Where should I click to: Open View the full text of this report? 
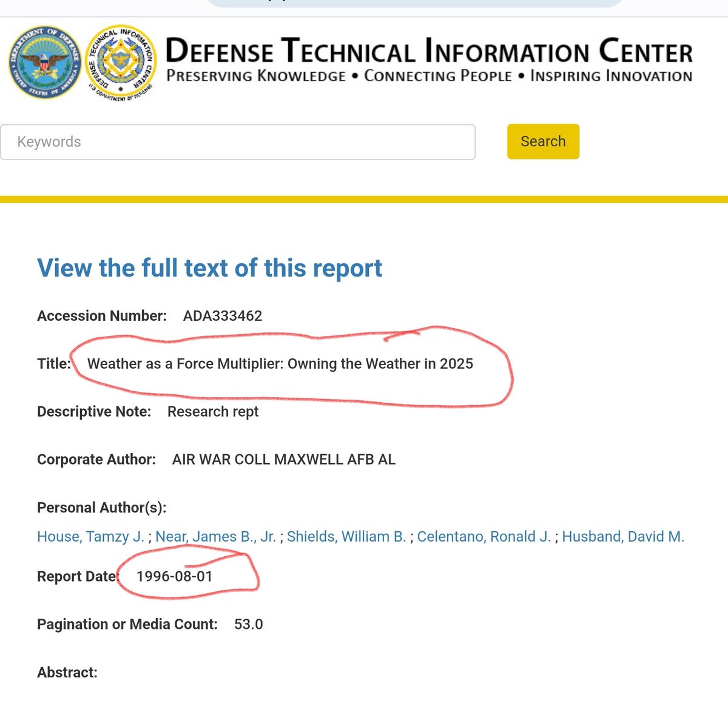coord(210,267)
